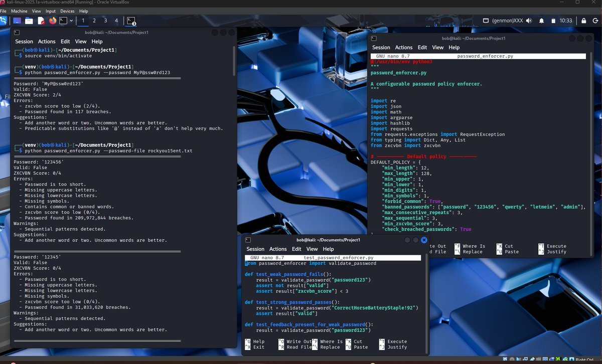
Task: Click the Show Desktop panel icon
Action: click(x=17, y=21)
